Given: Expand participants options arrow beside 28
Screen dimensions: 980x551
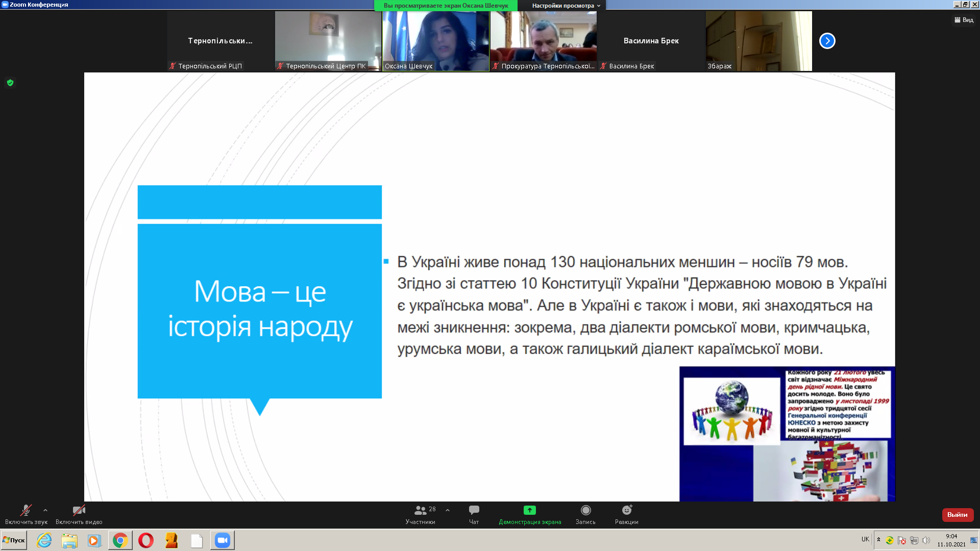Looking at the screenshot, I should point(448,510).
